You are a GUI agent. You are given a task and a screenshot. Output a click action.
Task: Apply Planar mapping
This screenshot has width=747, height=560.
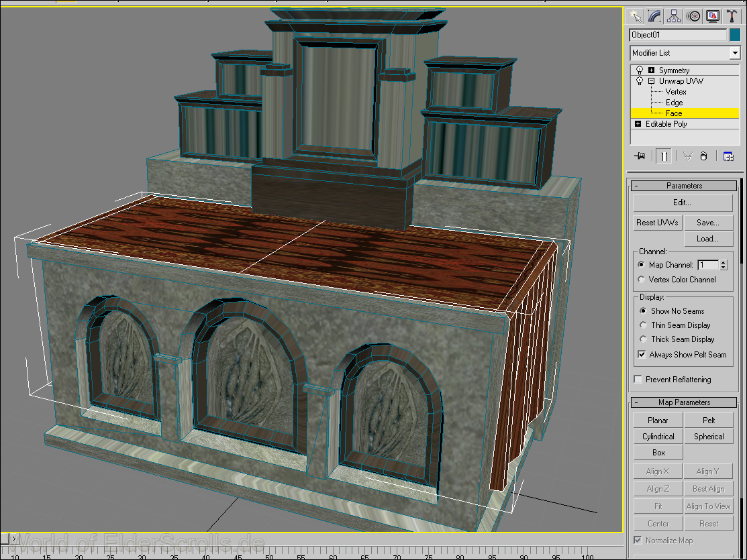(658, 421)
